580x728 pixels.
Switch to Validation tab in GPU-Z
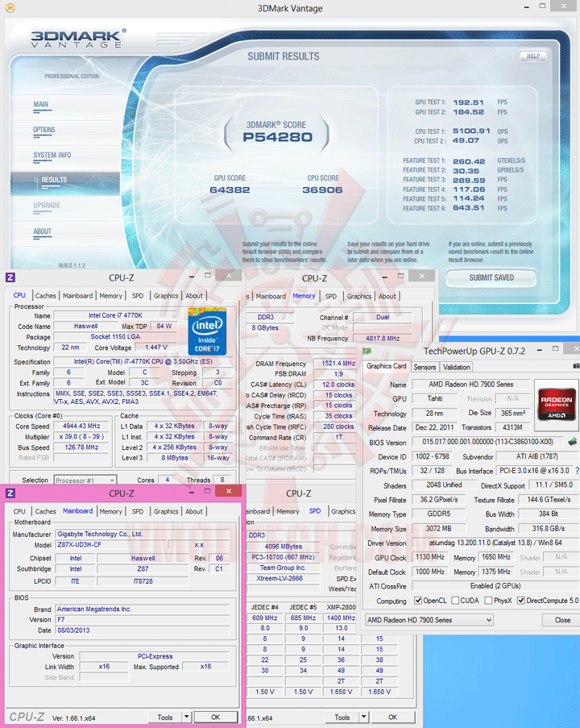click(x=456, y=368)
